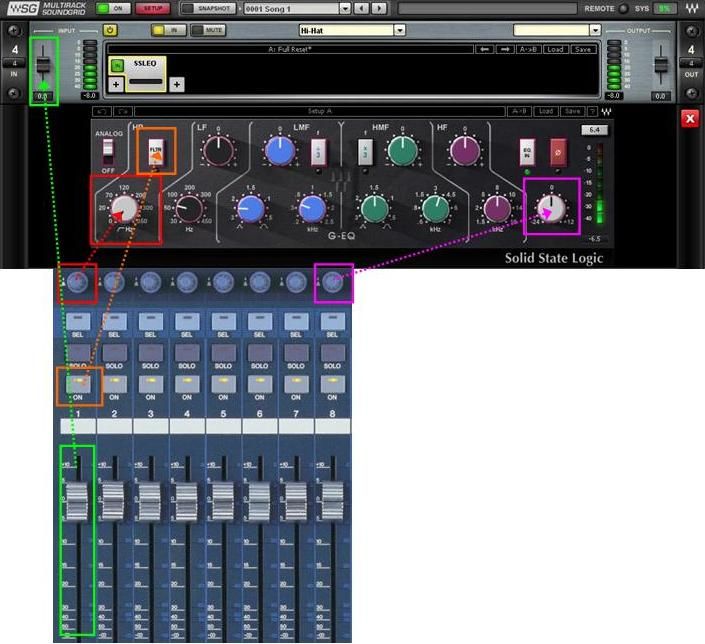This screenshot has width=705, height=644.
Task: Go to next snapshot with right arrow
Action: [379, 8]
